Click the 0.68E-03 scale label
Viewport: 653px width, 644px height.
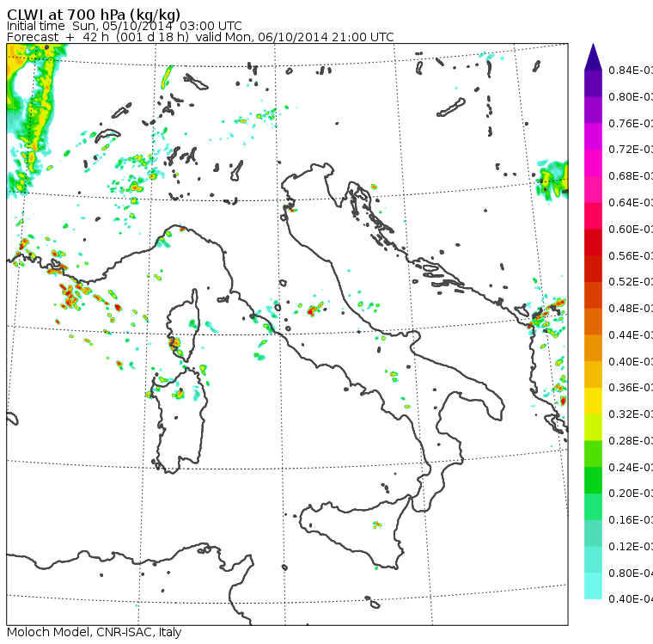coord(631,176)
